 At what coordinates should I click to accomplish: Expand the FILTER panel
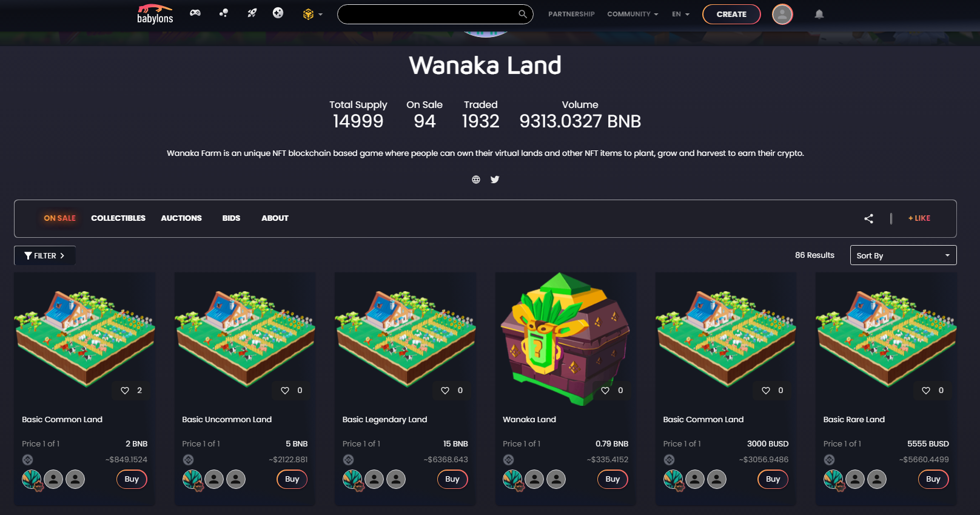(45, 255)
